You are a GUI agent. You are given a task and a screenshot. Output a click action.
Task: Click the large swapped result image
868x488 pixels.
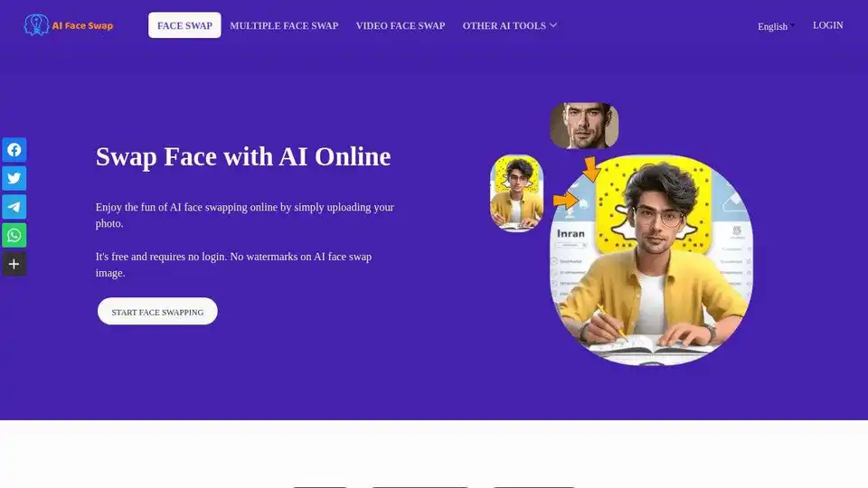coord(651,260)
